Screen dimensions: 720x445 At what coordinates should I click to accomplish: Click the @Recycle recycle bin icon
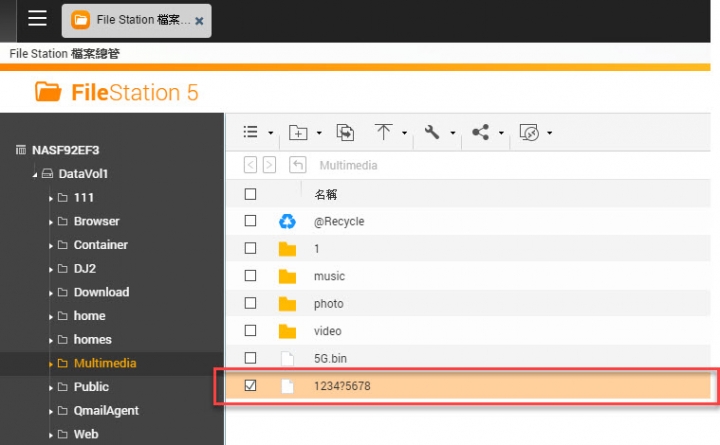(x=287, y=221)
